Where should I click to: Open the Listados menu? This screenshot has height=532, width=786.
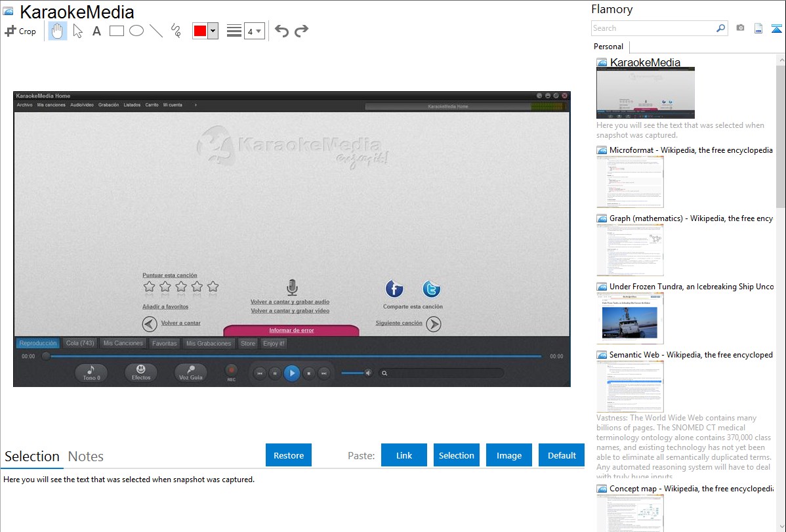click(132, 105)
